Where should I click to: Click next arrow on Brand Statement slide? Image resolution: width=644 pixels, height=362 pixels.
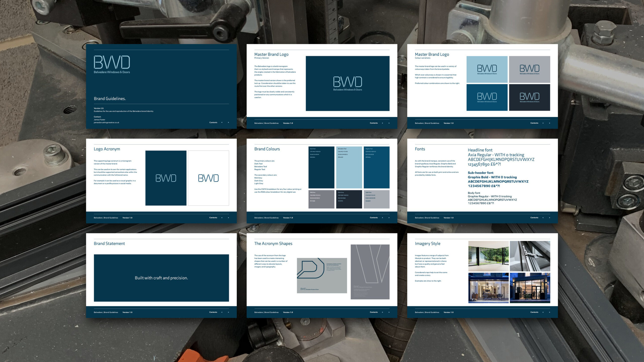[x=228, y=312]
